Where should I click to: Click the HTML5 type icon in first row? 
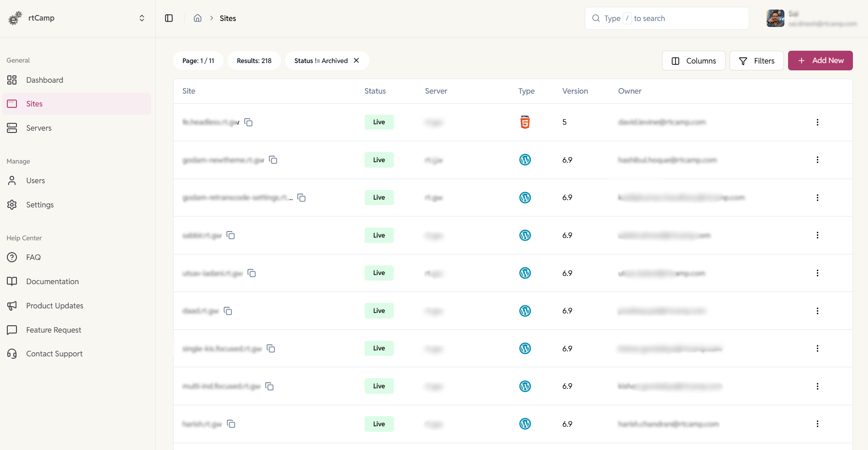tap(525, 122)
